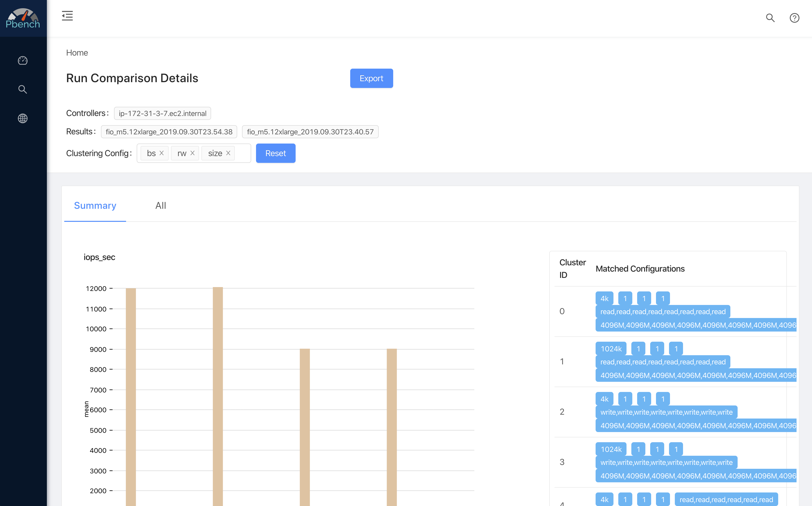Viewport: 812px width, 506px height.
Task: Select the Summary tab
Action: 95,205
